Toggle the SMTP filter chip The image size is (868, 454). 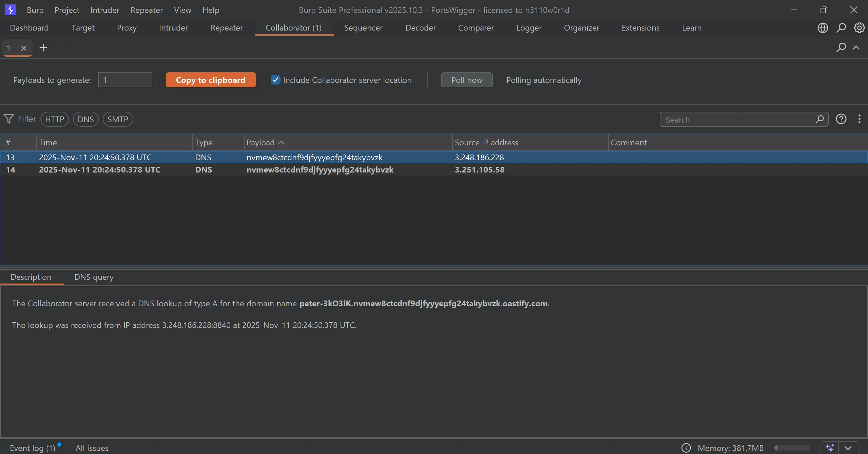point(118,119)
